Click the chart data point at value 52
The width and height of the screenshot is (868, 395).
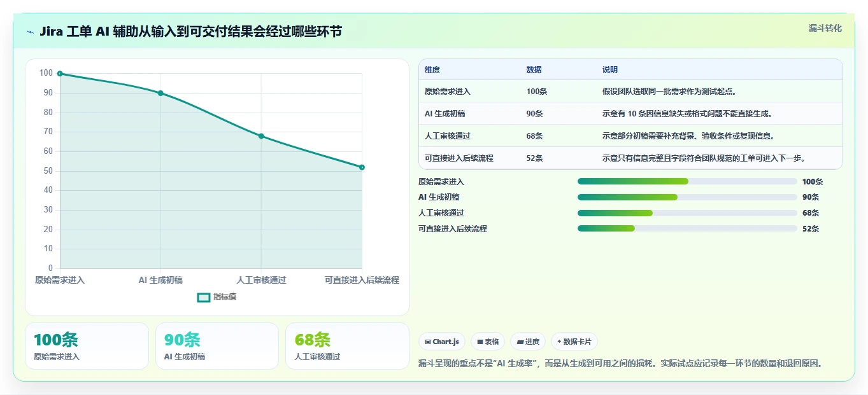(x=362, y=167)
